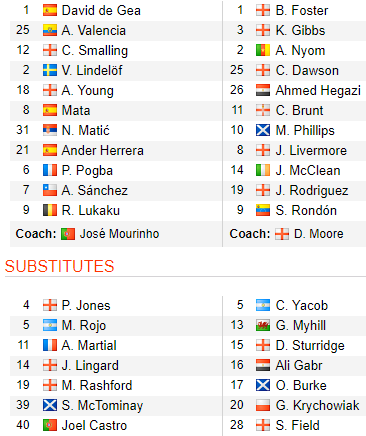Click the Egypt flag beside Ahmed Hegazi
Screen dimensions: 366x436
tap(263, 91)
